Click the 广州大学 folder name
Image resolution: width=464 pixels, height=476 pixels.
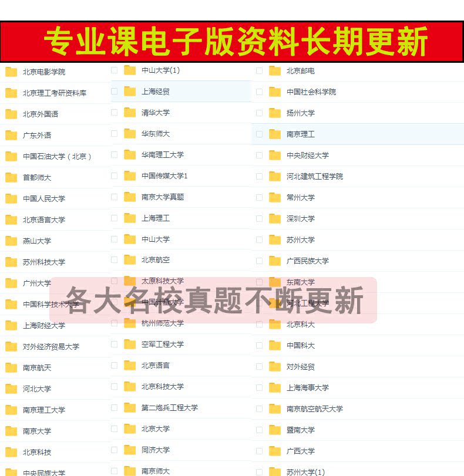(37, 283)
